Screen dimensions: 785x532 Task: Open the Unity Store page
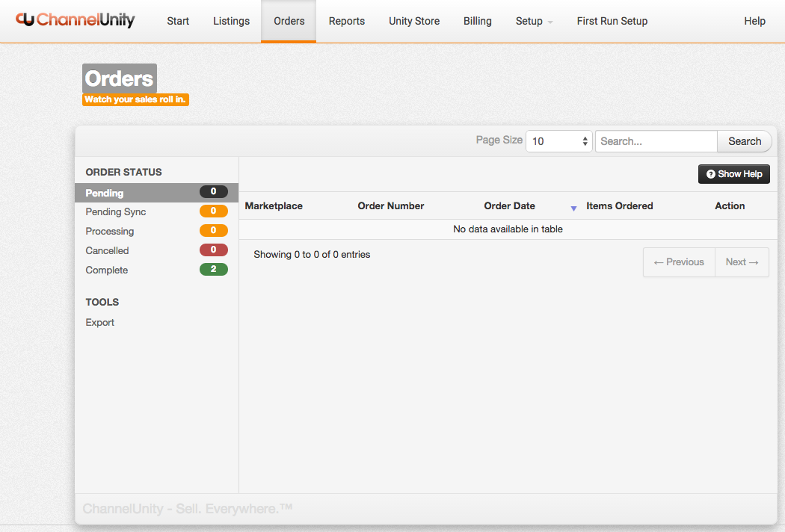click(x=414, y=21)
